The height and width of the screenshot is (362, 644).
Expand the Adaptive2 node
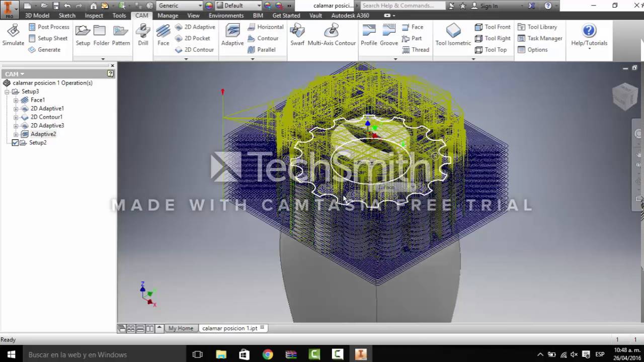16,135
